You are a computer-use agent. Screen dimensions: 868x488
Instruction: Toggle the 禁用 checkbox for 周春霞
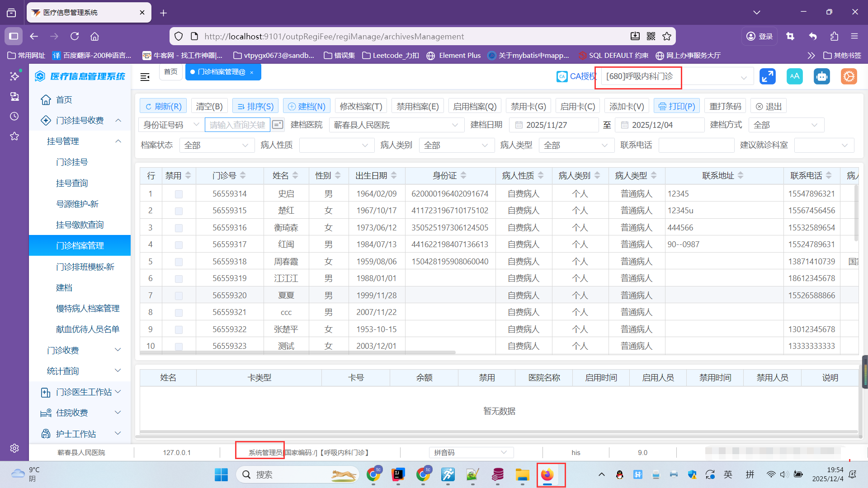[x=179, y=262]
